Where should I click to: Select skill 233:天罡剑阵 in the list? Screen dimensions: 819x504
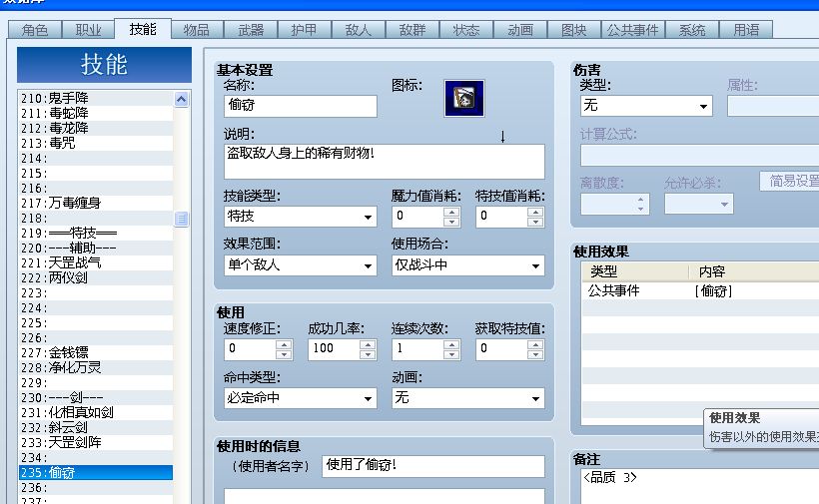tap(96, 443)
